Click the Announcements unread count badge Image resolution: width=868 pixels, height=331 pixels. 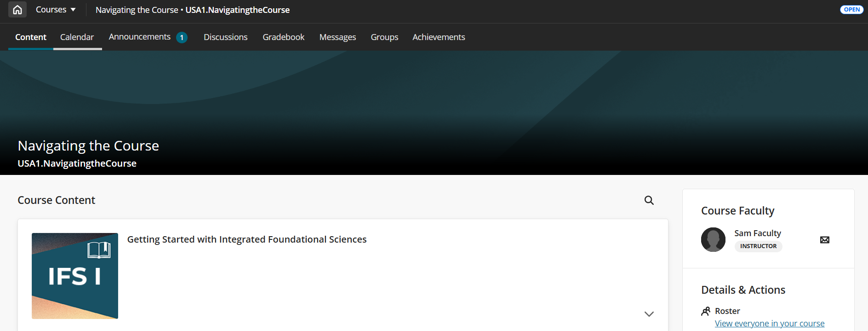click(182, 38)
